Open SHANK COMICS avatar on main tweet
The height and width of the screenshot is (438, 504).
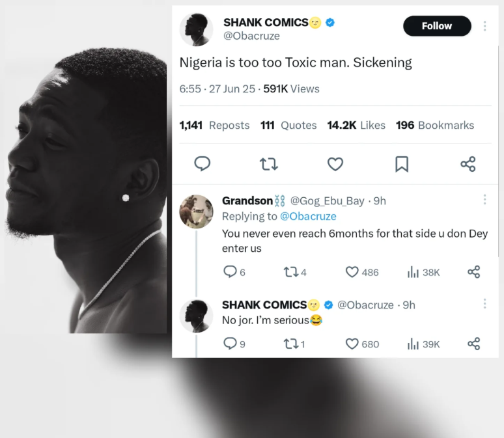click(x=196, y=29)
